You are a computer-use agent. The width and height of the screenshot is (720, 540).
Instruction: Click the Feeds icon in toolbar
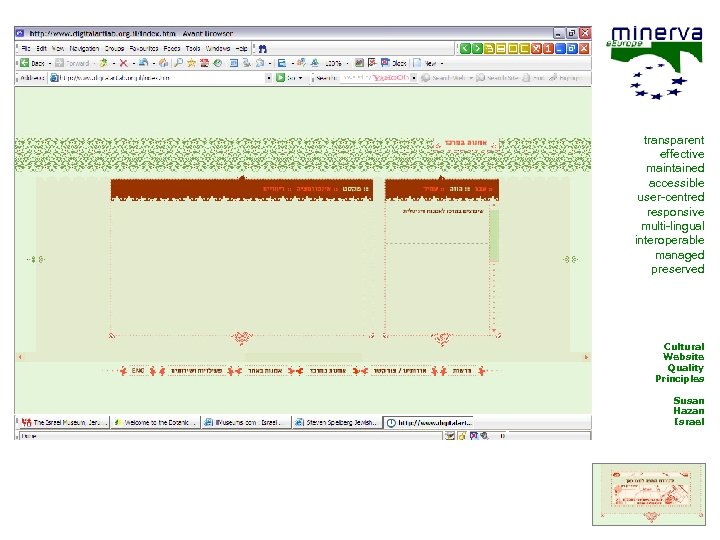click(x=204, y=63)
